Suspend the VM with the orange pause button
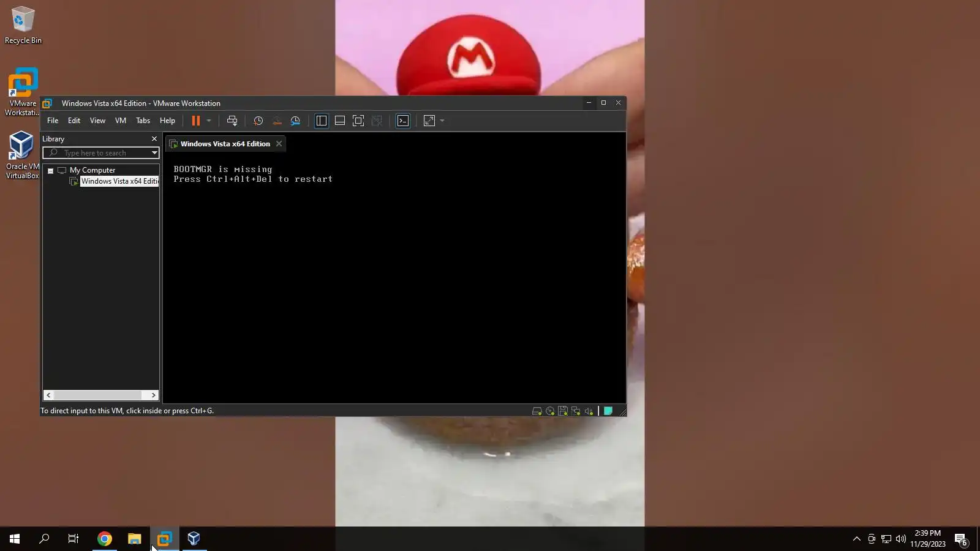 pyautogui.click(x=196, y=121)
